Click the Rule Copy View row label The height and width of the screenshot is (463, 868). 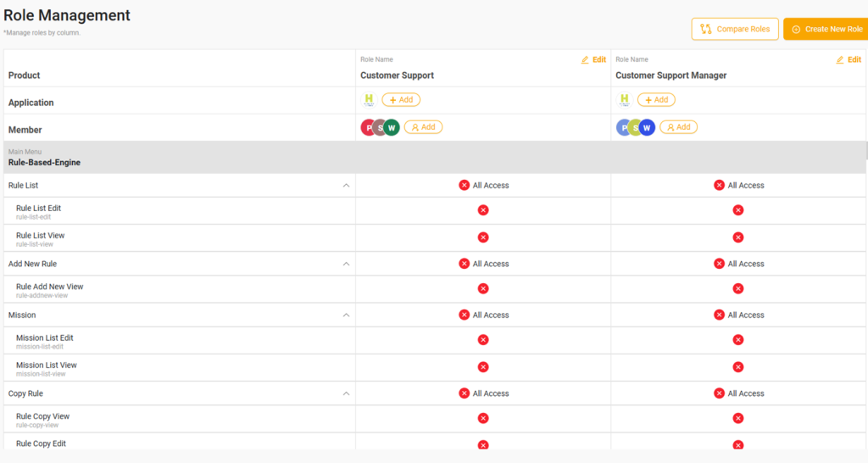click(42, 416)
